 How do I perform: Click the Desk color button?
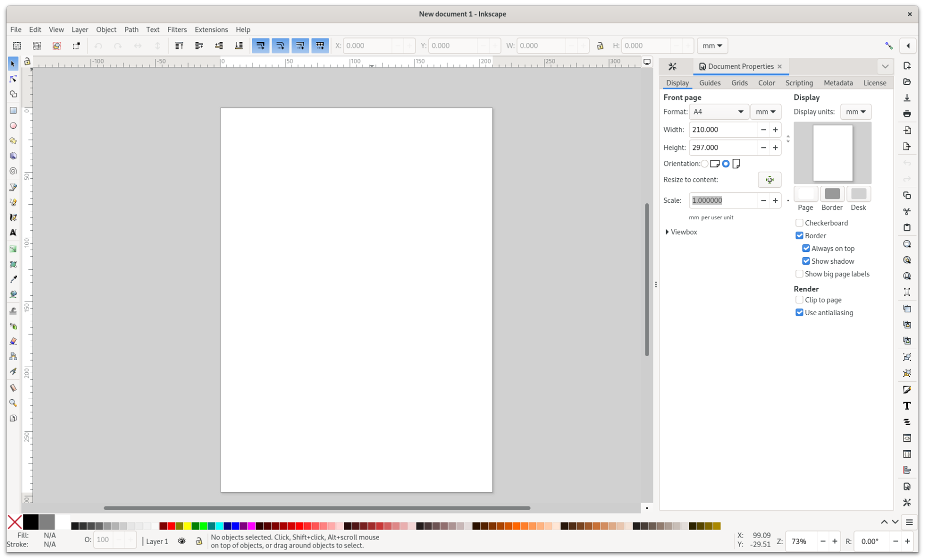[x=858, y=194]
